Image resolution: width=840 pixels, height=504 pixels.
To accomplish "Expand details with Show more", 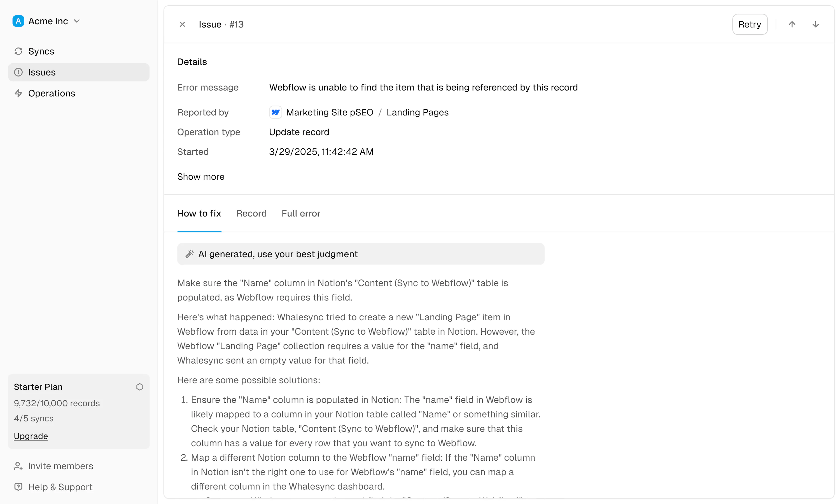I will pyautogui.click(x=201, y=177).
